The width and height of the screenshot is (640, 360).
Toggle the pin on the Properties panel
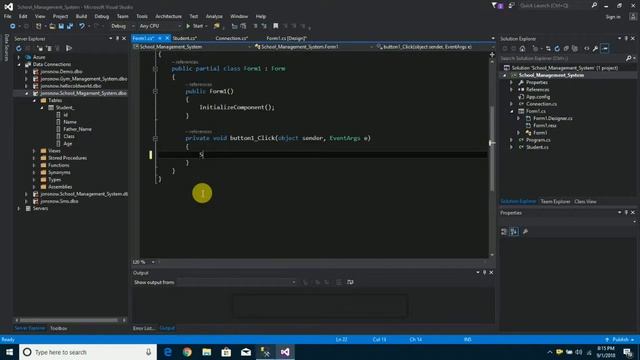[x=626, y=212]
